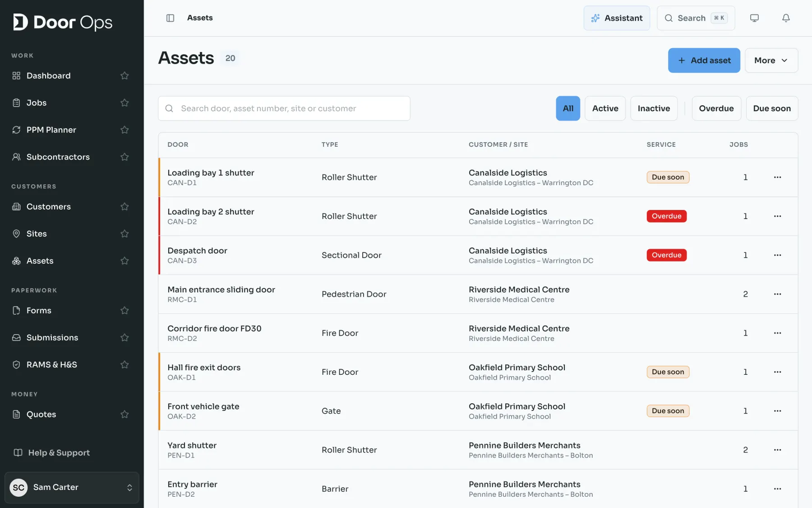Open row actions for Yard shutter
Screen dimensions: 812x508
coord(777,450)
